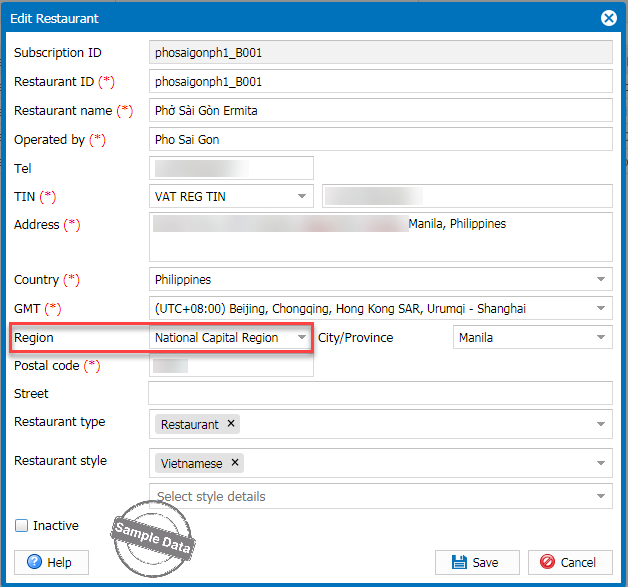Expand the Region dropdown
Viewport: 628px width, 587px height.
302,338
